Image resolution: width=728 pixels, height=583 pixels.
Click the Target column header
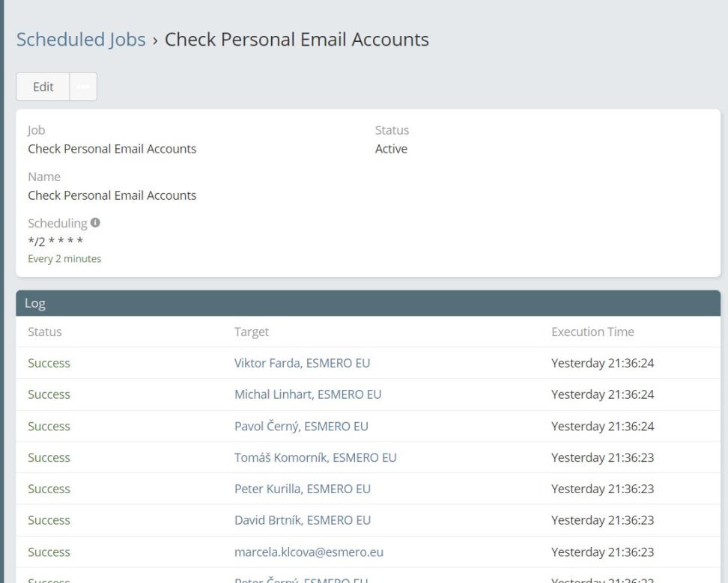252,332
